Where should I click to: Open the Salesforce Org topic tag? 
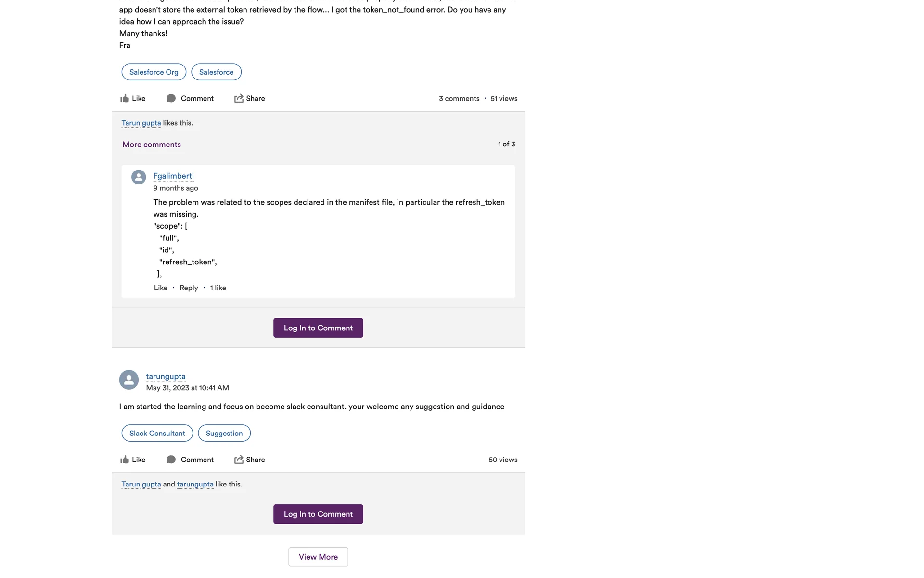point(154,72)
